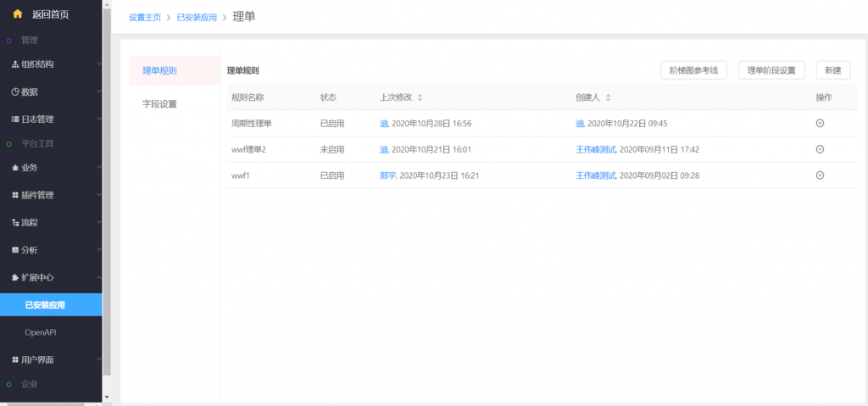Viewport: 868px width, 406px height.
Task: Sort by 创建人 column sort icon
Action: (x=608, y=97)
